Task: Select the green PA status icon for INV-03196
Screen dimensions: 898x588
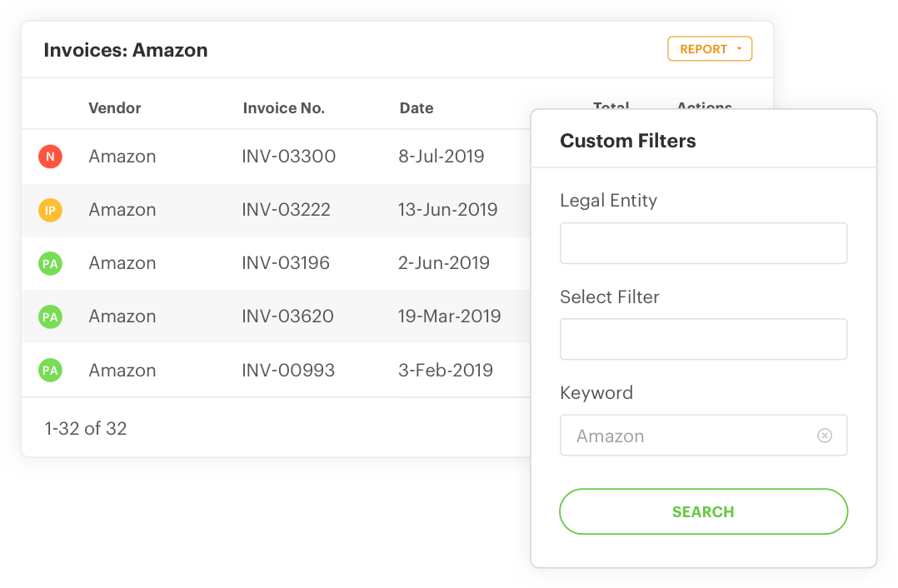Action: (x=50, y=263)
